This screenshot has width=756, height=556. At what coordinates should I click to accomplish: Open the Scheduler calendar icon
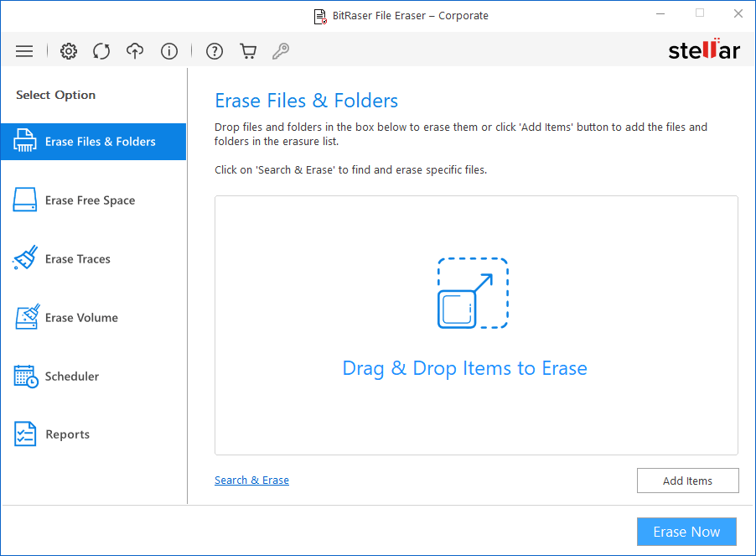[24, 376]
